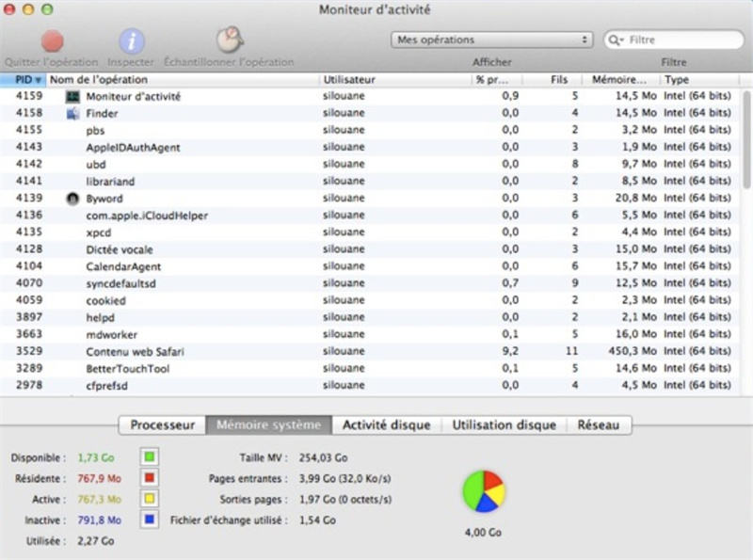Sort by Nom de l'opération column
This screenshot has height=560, width=753.
click(x=183, y=80)
